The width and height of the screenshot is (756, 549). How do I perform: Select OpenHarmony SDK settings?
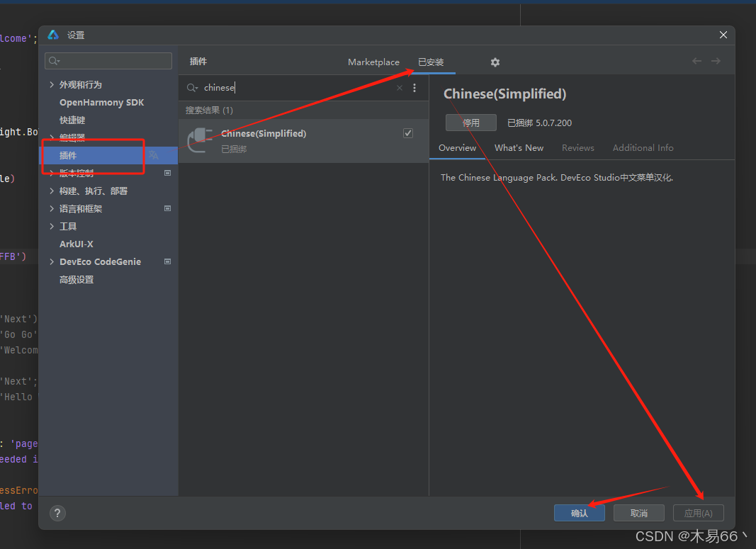101,103
